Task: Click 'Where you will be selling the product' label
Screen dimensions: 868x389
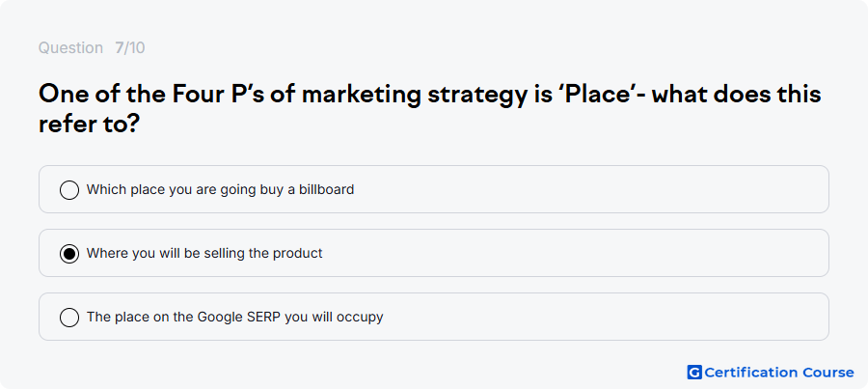Action: (x=204, y=254)
